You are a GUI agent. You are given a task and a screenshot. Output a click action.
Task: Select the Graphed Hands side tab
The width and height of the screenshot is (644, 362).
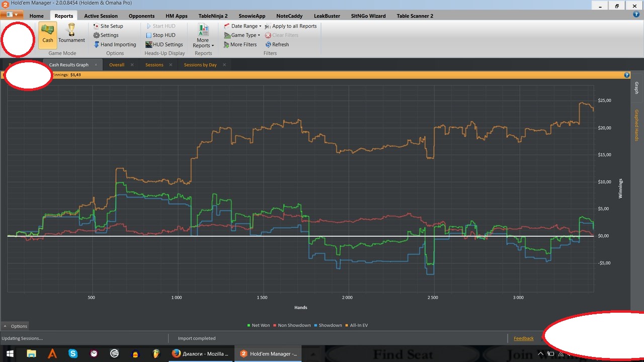pyautogui.click(x=636, y=125)
